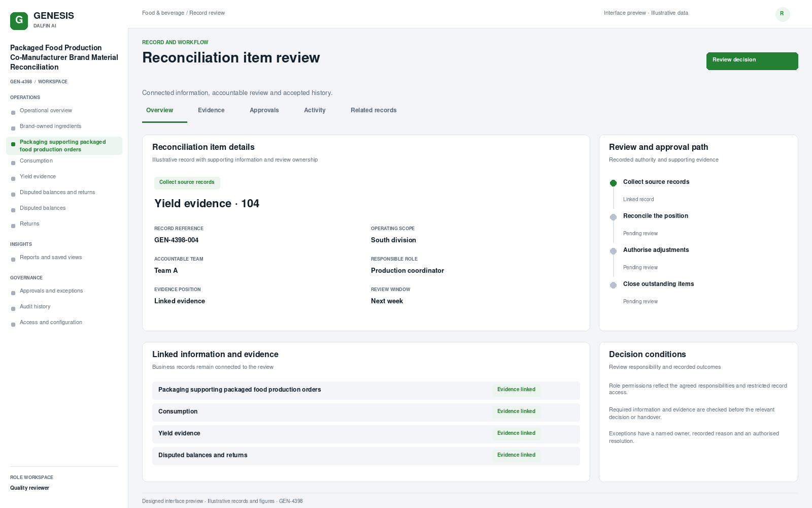Image resolution: width=812 pixels, height=508 pixels.
Task: Open the Related records tab
Action: click(x=374, y=110)
